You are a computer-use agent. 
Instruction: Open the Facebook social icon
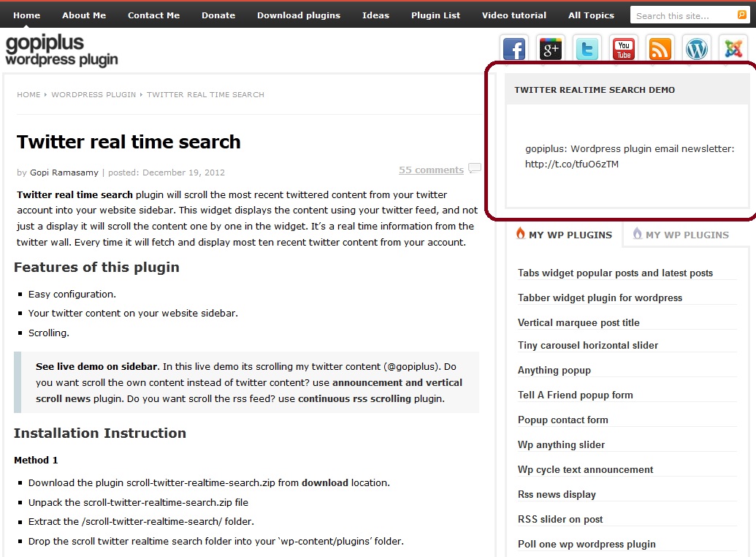pos(514,49)
